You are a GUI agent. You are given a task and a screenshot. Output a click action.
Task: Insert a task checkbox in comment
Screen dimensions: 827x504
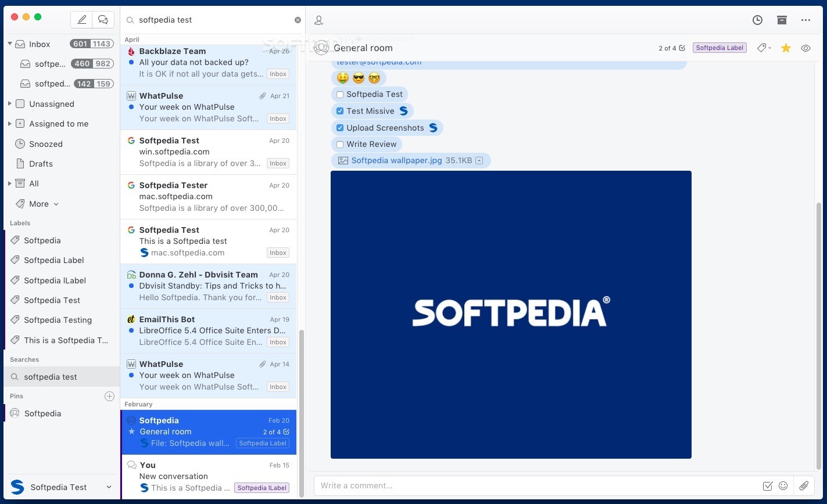click(x=767, y=486)
